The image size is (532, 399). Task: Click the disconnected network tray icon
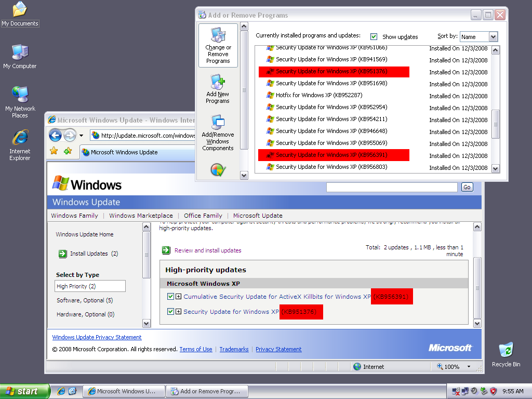point(456,391)
